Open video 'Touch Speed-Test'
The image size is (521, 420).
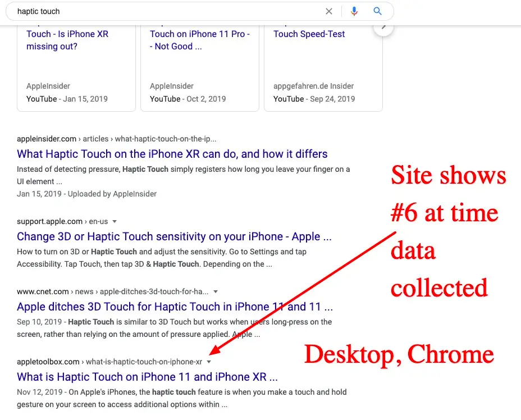coord(309,34)
